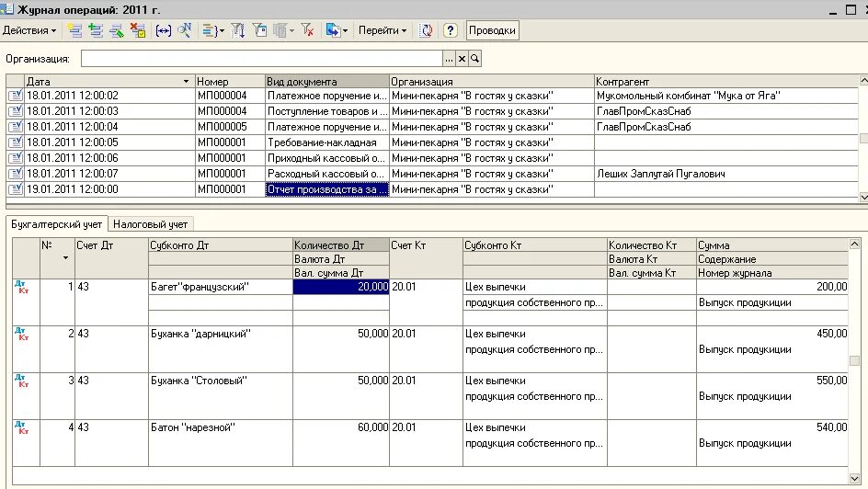Click the sort arrow in Дата header
The height and width of the screenshot is (489, 868).
[186, 81]
